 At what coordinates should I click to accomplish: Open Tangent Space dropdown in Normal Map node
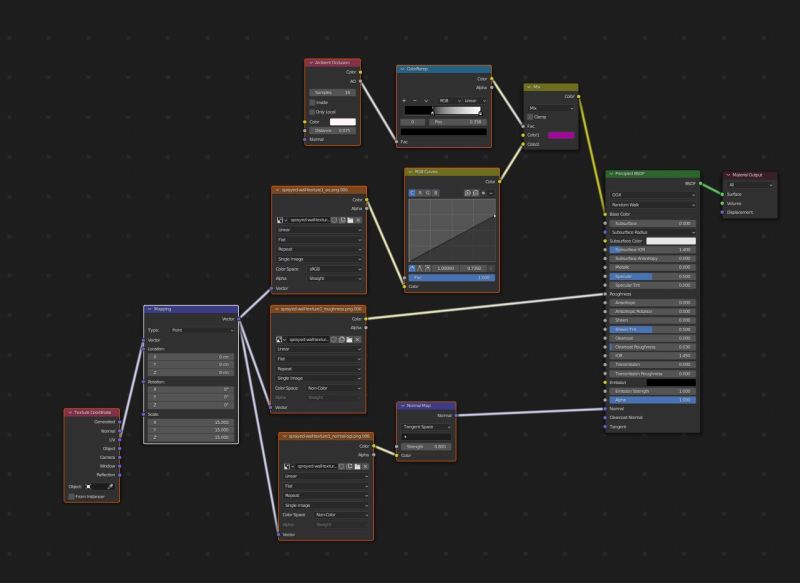[x=426, y=426]
